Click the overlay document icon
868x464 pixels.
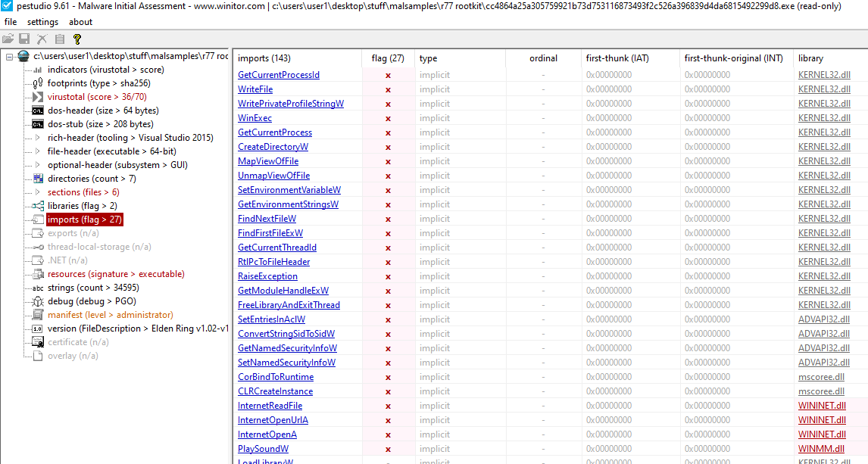[38, 356]
